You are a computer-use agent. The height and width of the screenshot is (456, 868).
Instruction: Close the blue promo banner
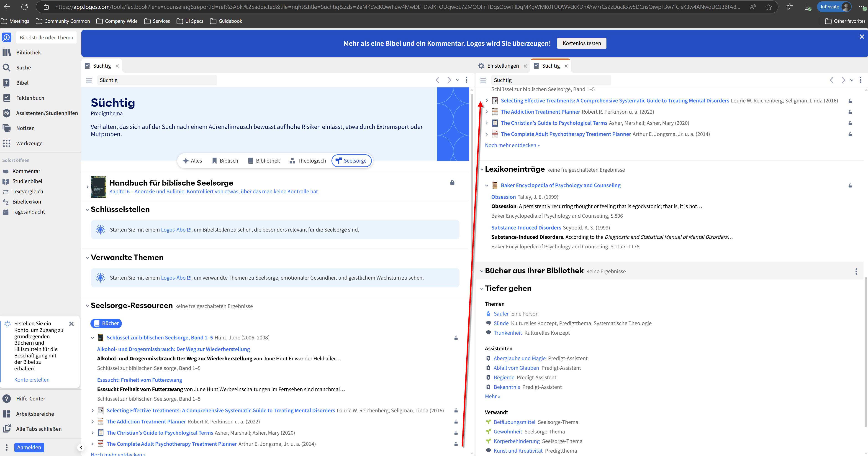862,37
